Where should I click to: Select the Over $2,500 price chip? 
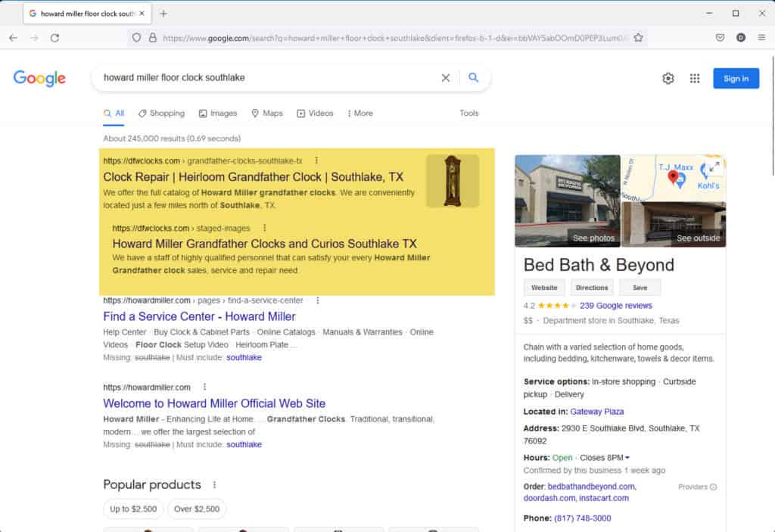(x=197, y=509)
